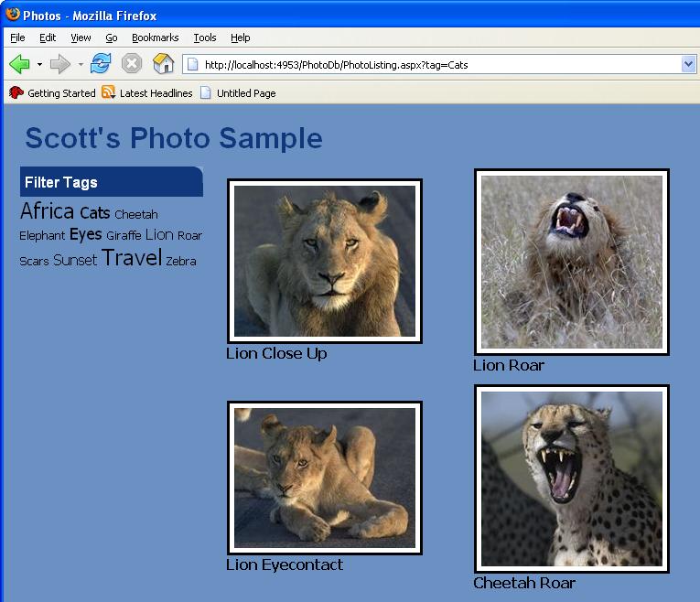This screenshot has height=602, width=700.
Task: Open the Back history dropdown arrow
Action: point(39,65)
